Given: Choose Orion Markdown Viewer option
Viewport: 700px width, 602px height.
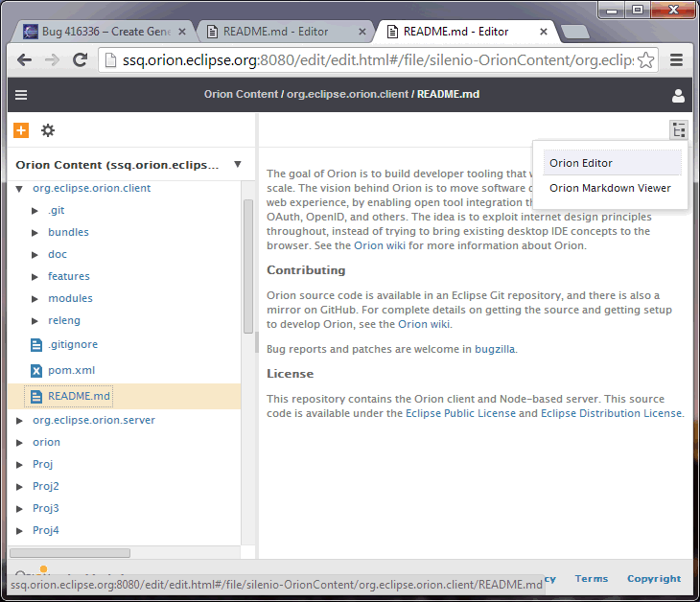Looking at the screenshot, I should click(x=610, y=188).
